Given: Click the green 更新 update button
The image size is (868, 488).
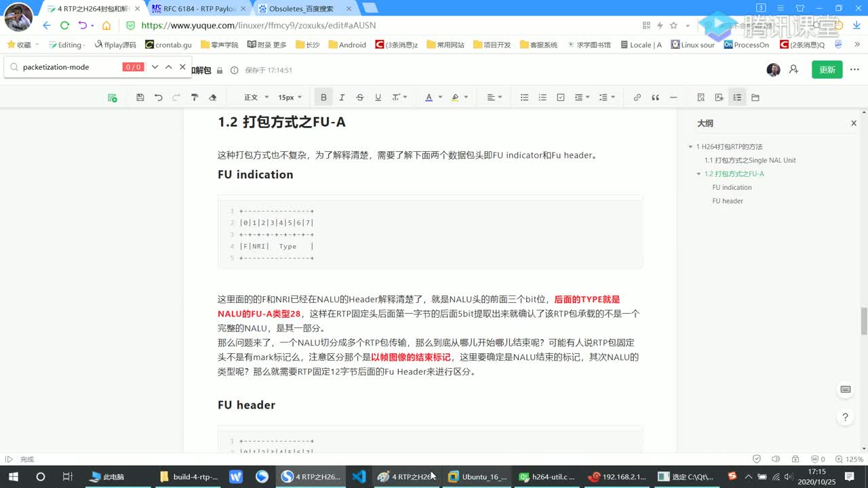Looking at the screenshot, I should pos(827,70).
